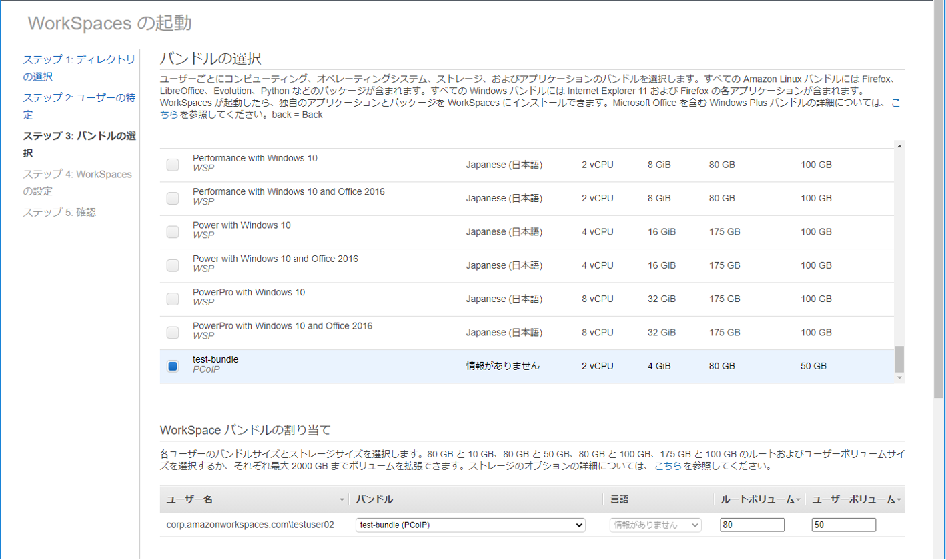The image size is (946, 560).
Task: Click the 情報がありません cell in test-bundle row
Action: pos(503,366)
